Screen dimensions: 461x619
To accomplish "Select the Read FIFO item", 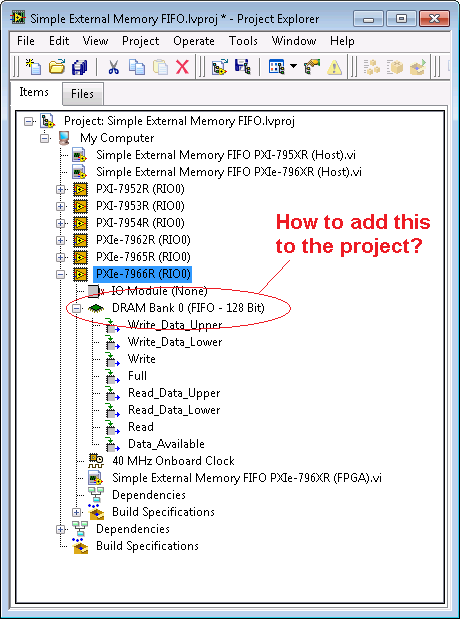I will pos(141,427).
